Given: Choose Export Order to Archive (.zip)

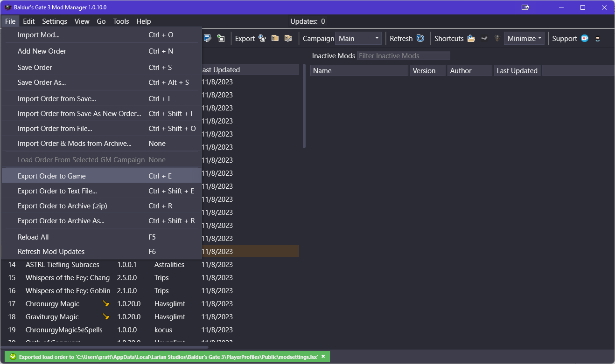Looking at the screenshot, I should click(x=102, y=206).
